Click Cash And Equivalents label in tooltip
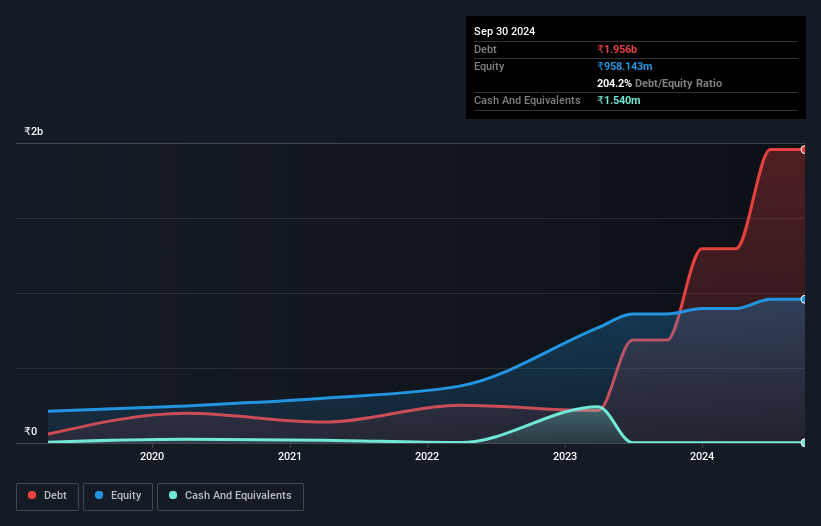 point(527,100)
